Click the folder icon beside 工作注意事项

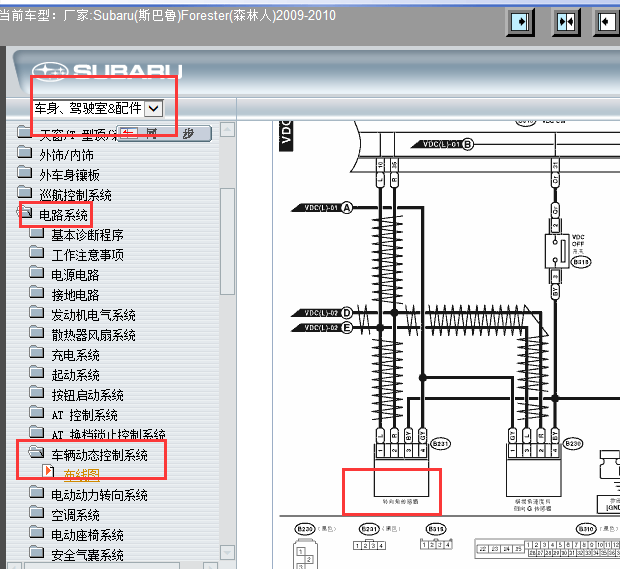coord(37,252)
